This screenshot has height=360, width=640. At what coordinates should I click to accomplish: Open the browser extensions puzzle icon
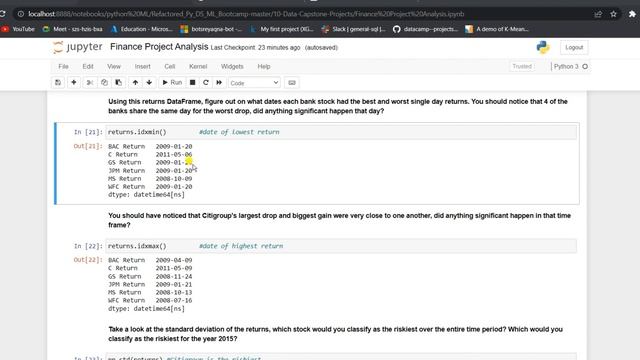[x=632, y=14]
